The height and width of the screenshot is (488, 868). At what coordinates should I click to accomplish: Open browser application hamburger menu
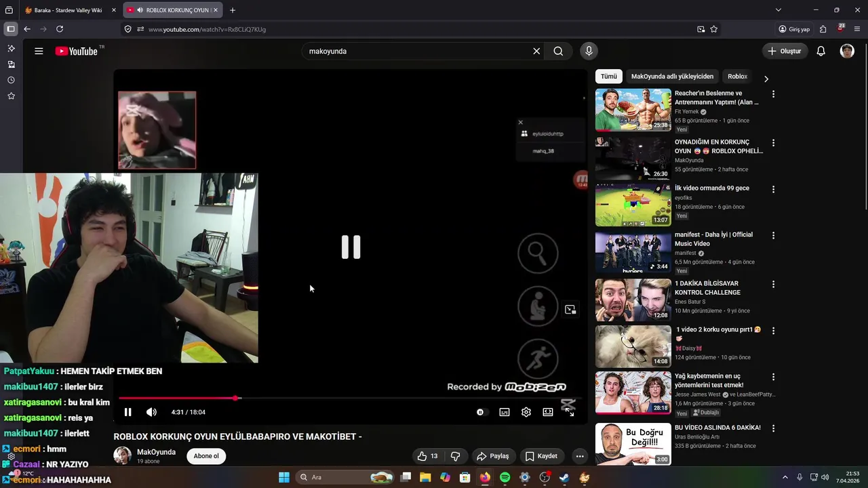(x=857, y=29)
